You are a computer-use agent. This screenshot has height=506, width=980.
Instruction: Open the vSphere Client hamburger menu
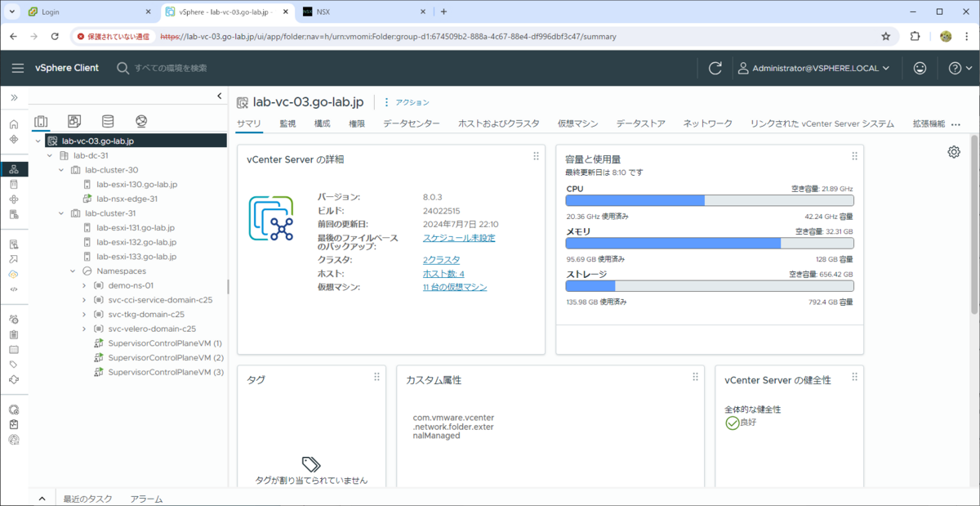coord(17,68)
